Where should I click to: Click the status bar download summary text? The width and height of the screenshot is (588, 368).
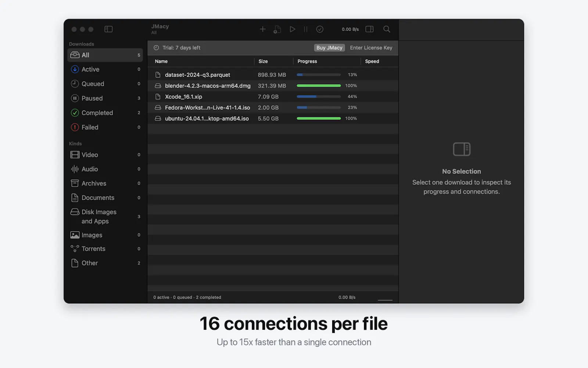pos(187,297)
